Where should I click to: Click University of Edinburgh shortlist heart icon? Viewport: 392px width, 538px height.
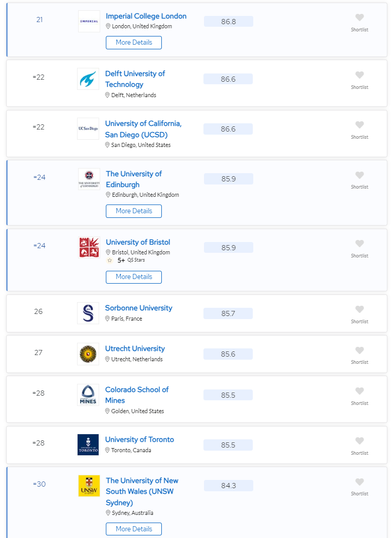360,175
